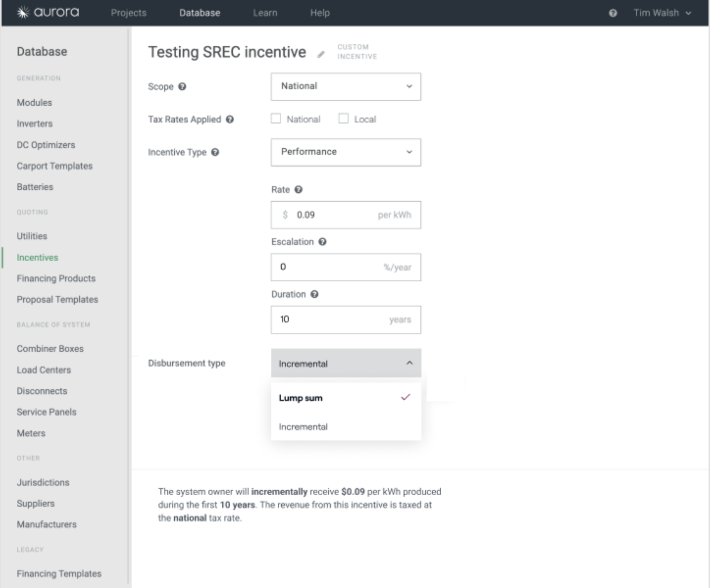Enable the National tax rate checkbox

pos(276,119)
